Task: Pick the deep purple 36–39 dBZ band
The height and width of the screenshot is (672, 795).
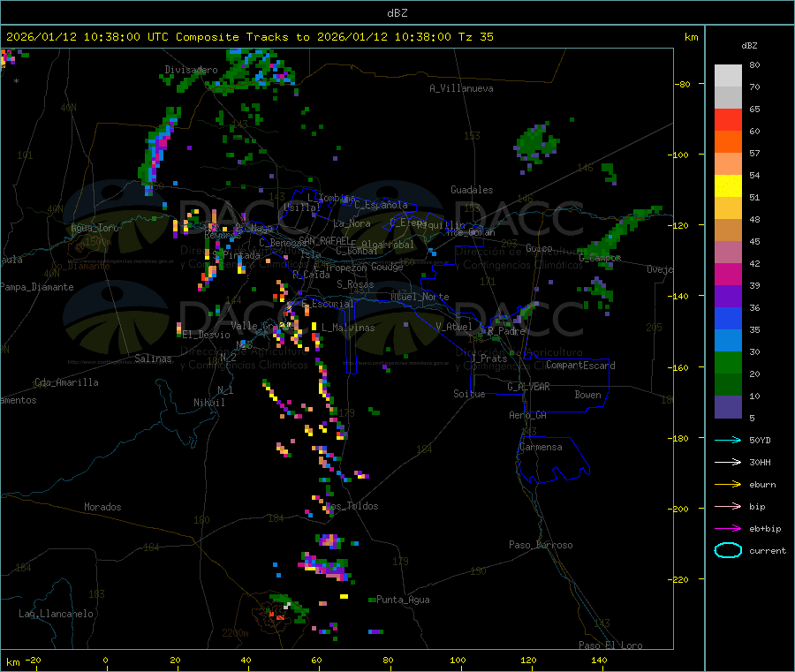Action: [x=728, y=297]
